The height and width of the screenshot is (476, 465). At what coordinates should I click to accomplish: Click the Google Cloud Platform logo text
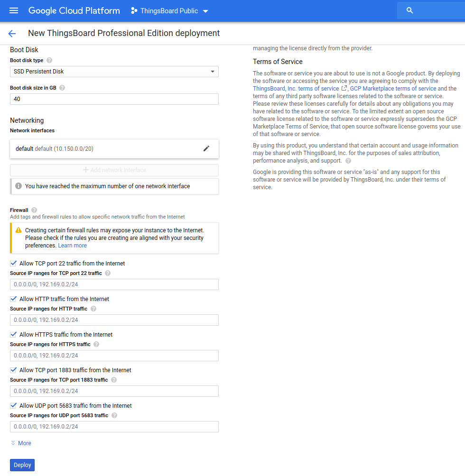[74, 10]
